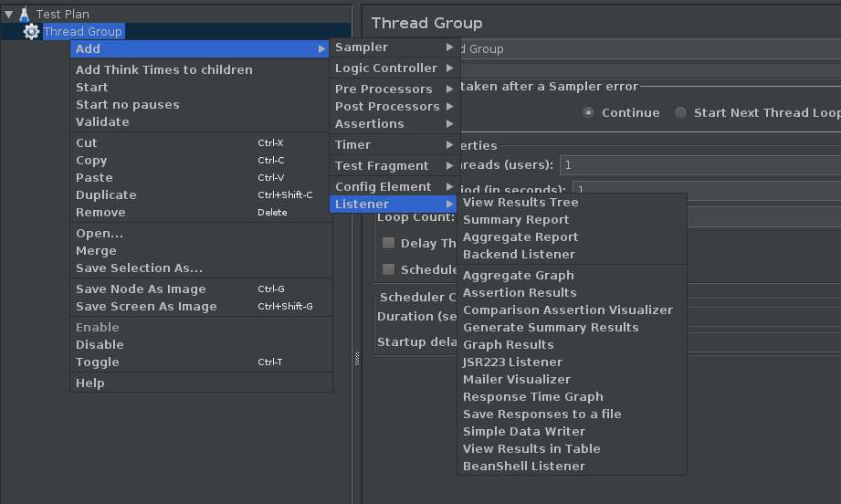
Task: Click the Thread Group gear icon
Action: click(x=32, y=32)
